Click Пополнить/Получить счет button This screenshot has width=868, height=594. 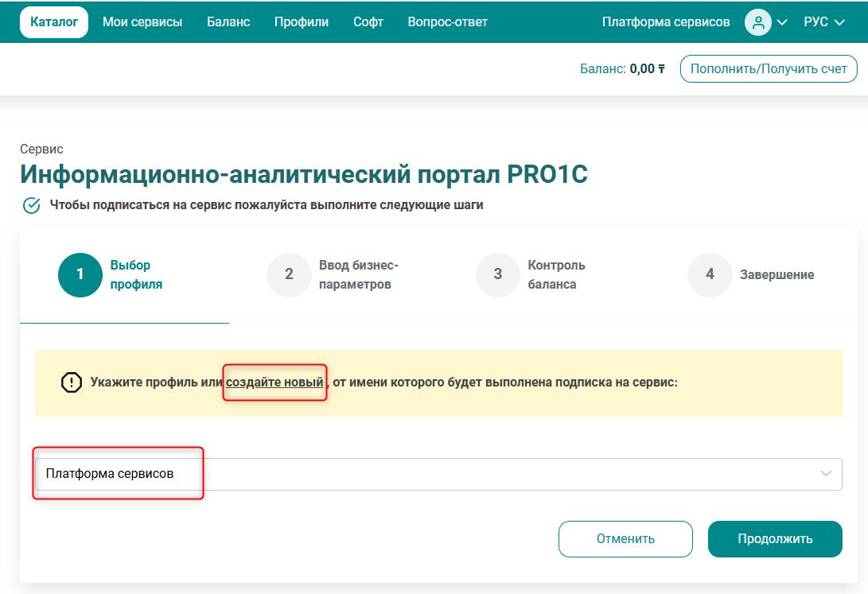click(769, 69)
